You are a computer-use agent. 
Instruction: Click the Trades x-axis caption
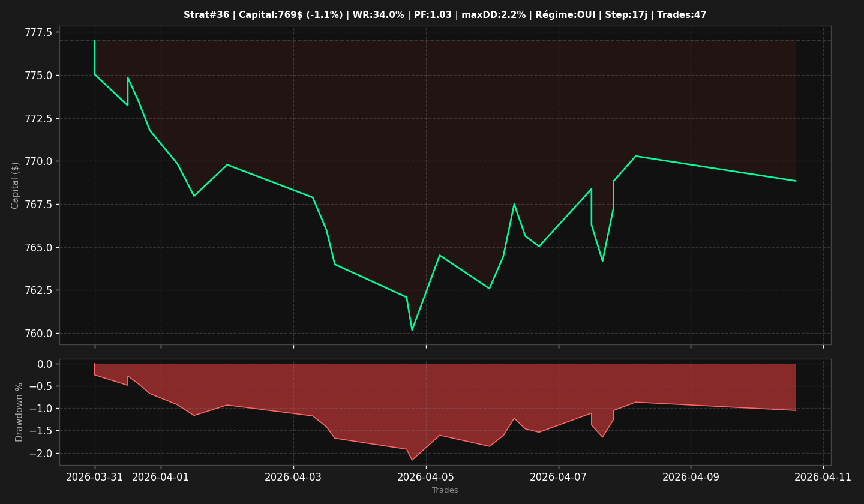pos(445,491)
